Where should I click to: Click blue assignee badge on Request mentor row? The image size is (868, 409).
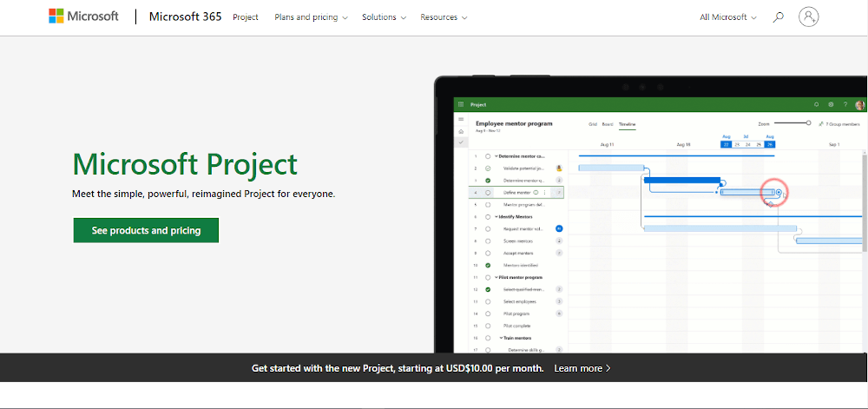tap(559, 228)
